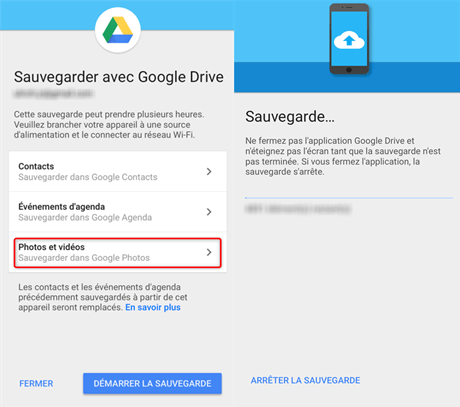Click the Sauvegarder dans Google Contacts subtitle
This screenshot has height=407, width=460.
click(x=88, y=177)
